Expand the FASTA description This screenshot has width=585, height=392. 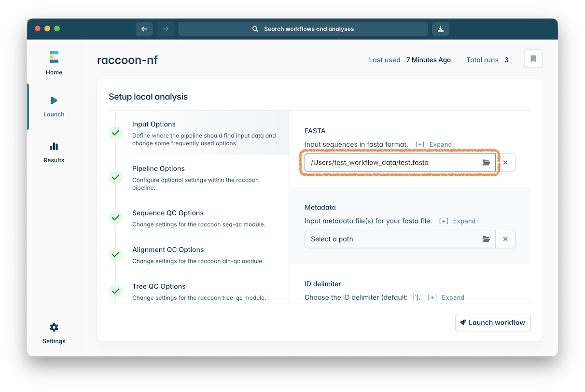click(433, 144)
